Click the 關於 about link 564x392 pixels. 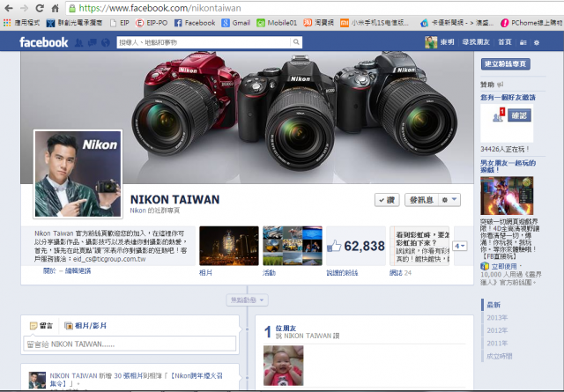pos(49,271)
